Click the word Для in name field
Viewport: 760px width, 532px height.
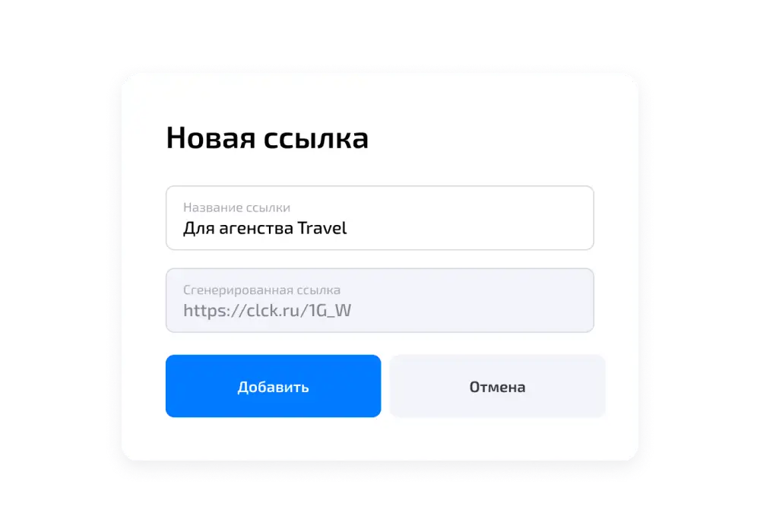[198, 228]
